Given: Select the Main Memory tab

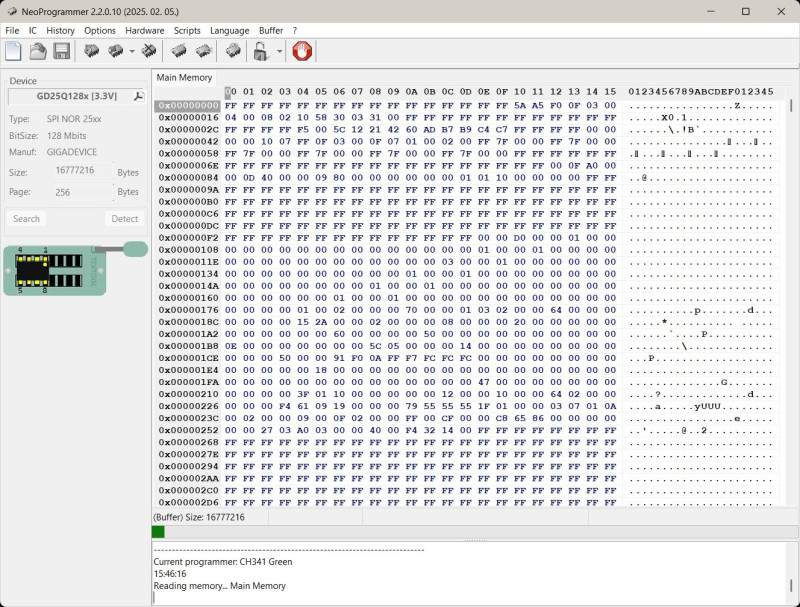Looking at the screenshot, I should coord(184,78).
